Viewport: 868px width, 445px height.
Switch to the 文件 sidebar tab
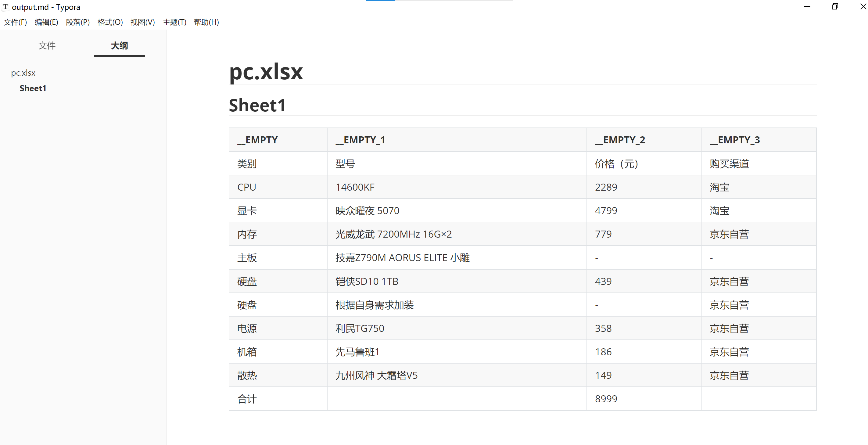47,45
